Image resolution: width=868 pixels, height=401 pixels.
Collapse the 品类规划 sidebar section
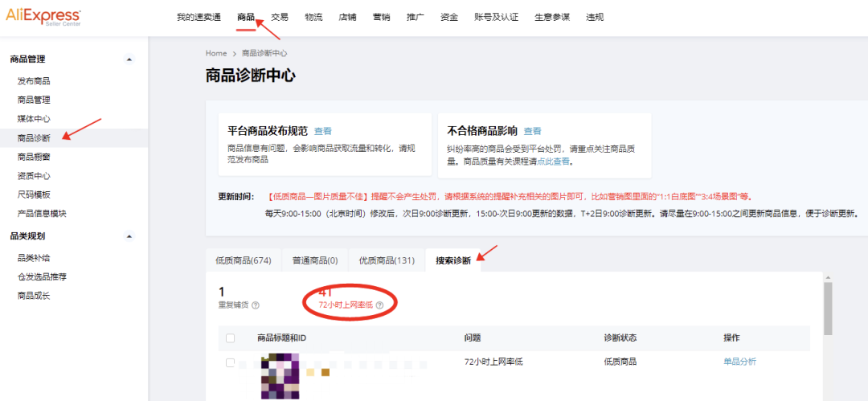pyautogui.click(x=129, y=236)
